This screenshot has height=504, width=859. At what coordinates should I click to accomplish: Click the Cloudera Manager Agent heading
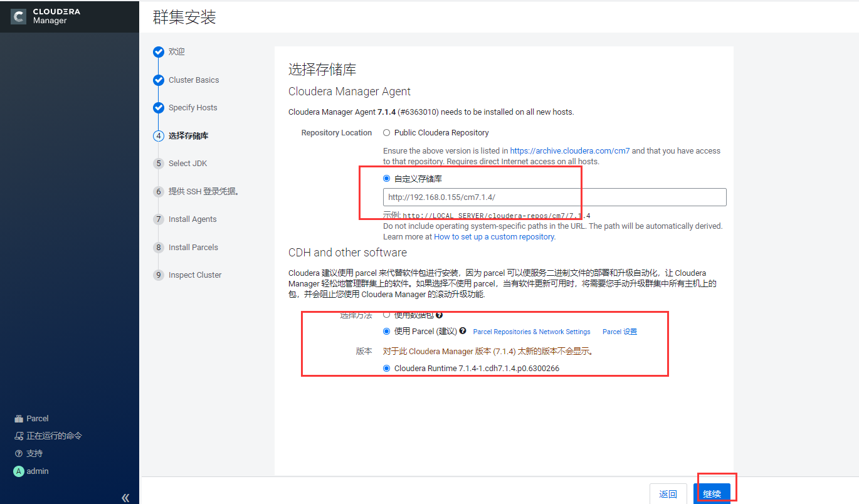tap(349, 92)
